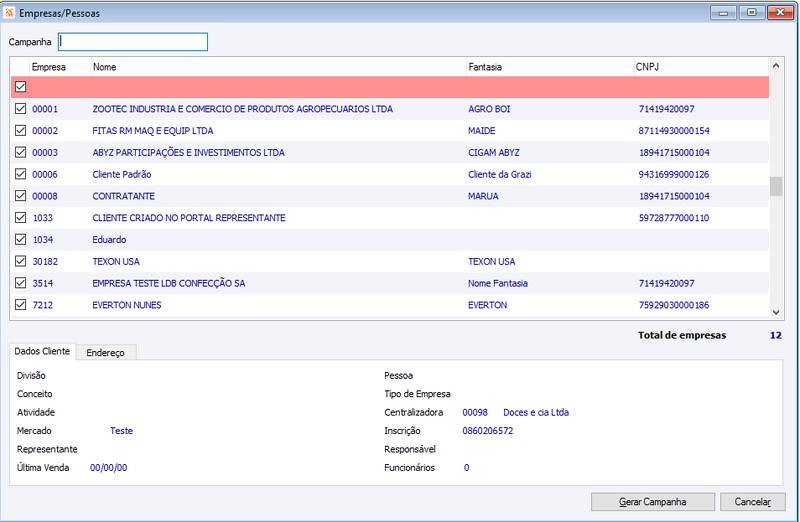The height and width of the screenshot is (522, 800).
Task: Select EMPRESA TESTE LDB CONFECÇÃO SA
Action: pos(168,283)
